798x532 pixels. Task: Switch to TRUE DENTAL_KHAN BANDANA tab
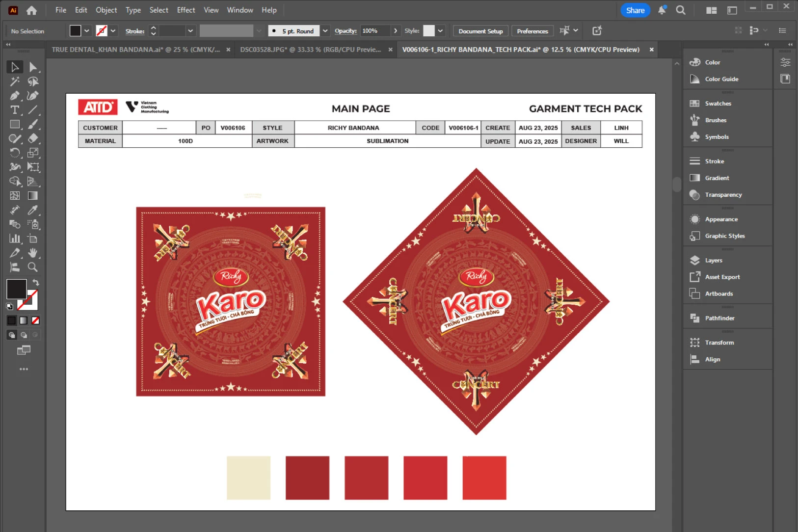[135, 50]
